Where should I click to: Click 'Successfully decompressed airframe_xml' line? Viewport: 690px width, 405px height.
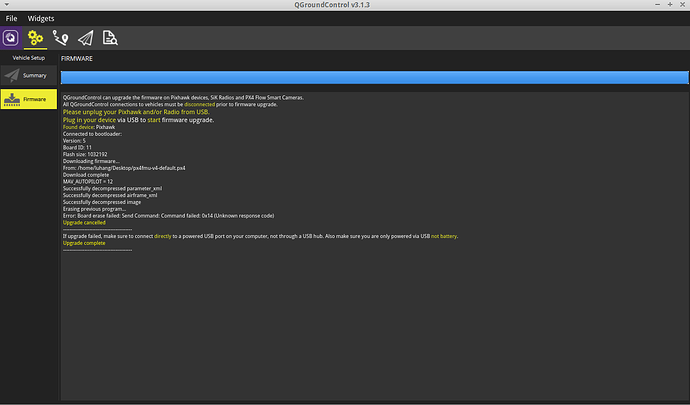(x=110, y=195)
